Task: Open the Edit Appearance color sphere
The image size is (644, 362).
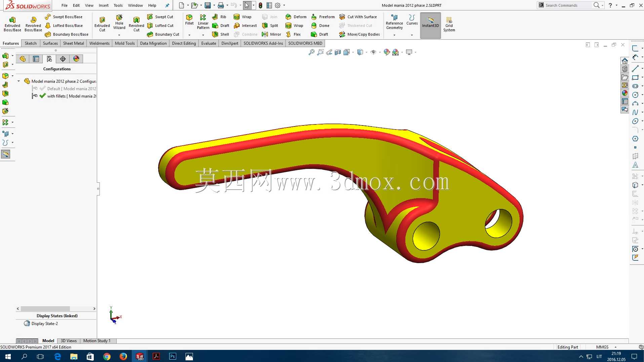Action: tap(387, 52)
